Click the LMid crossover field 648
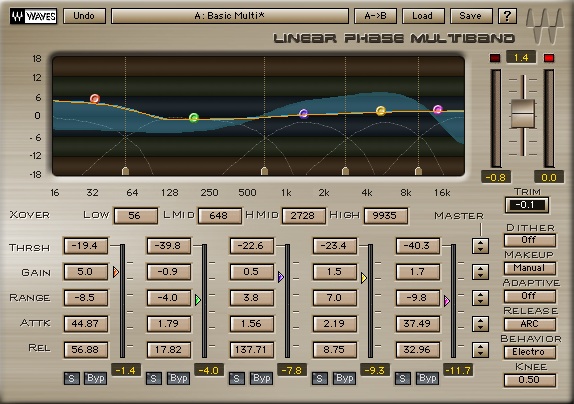 [x=220, y=216]
